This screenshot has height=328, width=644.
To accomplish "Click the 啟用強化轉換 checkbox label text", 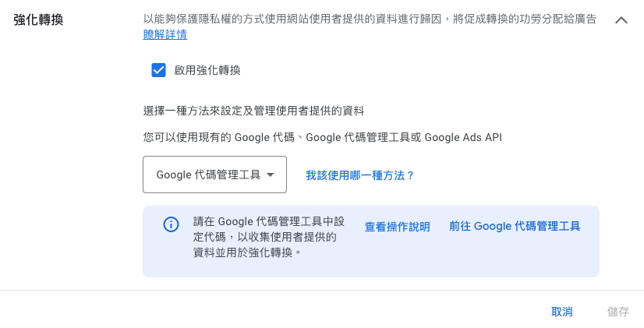I will click(x=207, y=70).
